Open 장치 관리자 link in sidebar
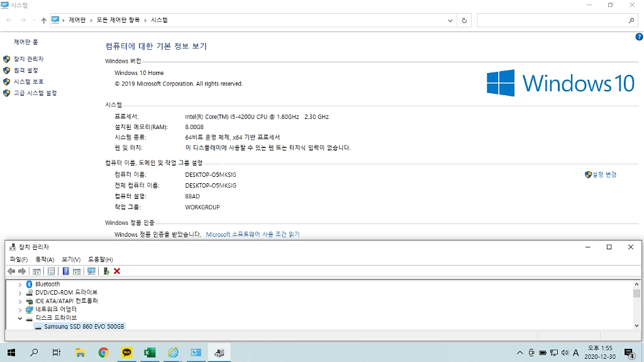Screen dimensions: 644x362 [x=29, y=59]
